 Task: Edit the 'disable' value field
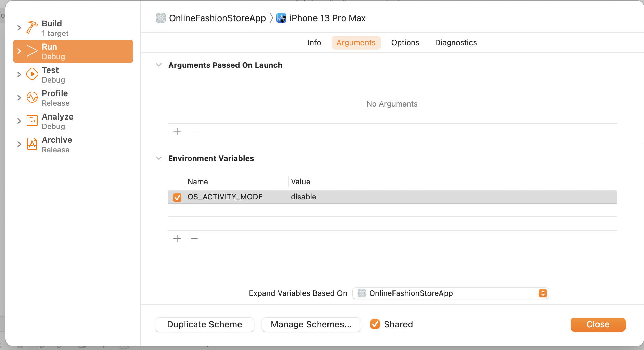click(x=304, y=197)
